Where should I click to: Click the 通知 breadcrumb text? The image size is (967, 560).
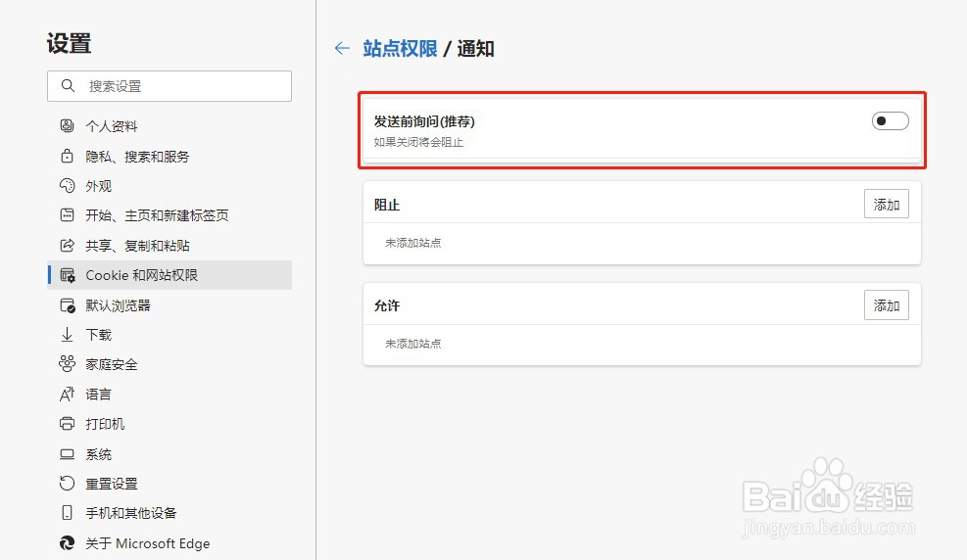[x=475, y=48]
